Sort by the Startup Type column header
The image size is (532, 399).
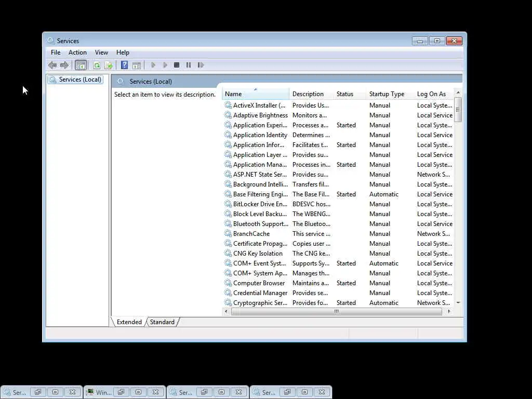[x=390, y=94]
